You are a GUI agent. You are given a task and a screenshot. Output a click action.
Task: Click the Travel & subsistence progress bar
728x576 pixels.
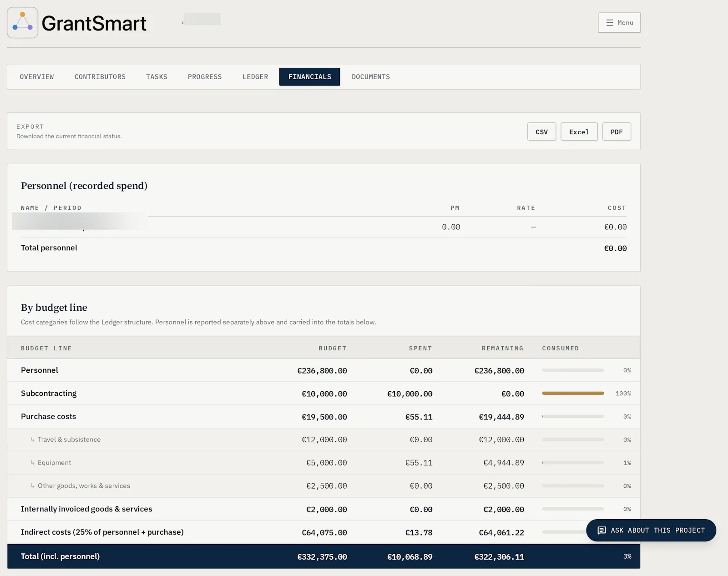point(573,440)
